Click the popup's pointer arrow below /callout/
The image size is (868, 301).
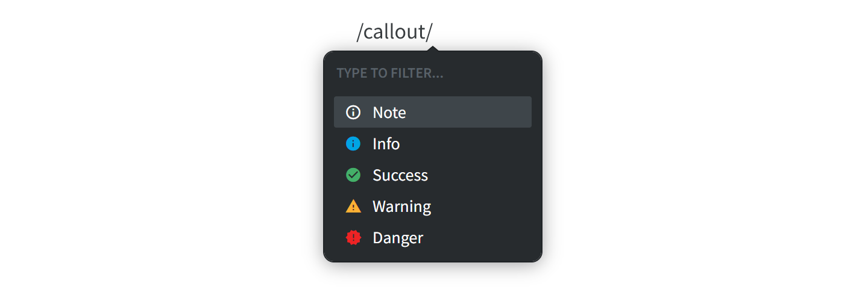pyautogui.click(x=433, y=48)
